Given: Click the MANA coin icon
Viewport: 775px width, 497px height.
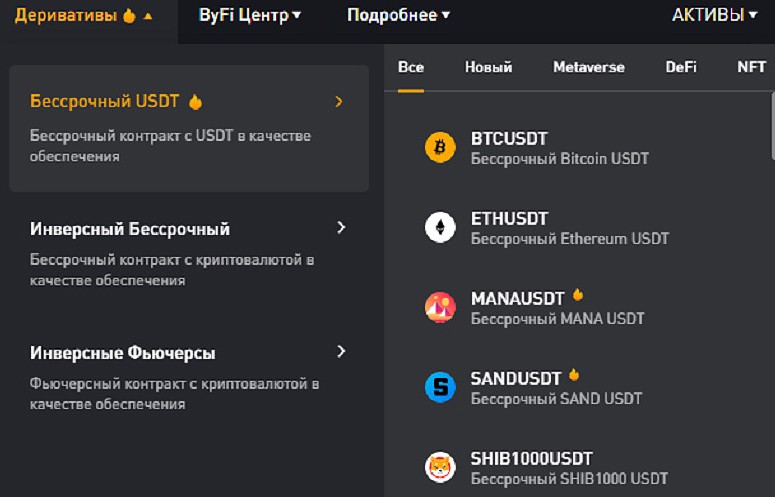Looking at the screenshot, I should [x=440, y=307].
